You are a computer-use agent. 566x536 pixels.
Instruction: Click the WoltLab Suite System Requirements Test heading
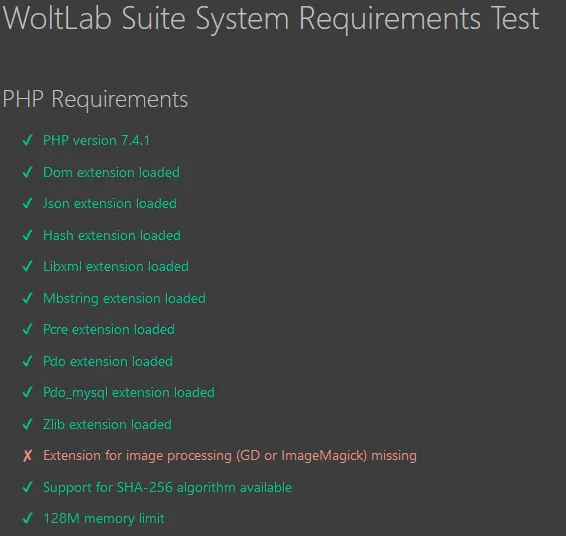[x=271, y=19]
